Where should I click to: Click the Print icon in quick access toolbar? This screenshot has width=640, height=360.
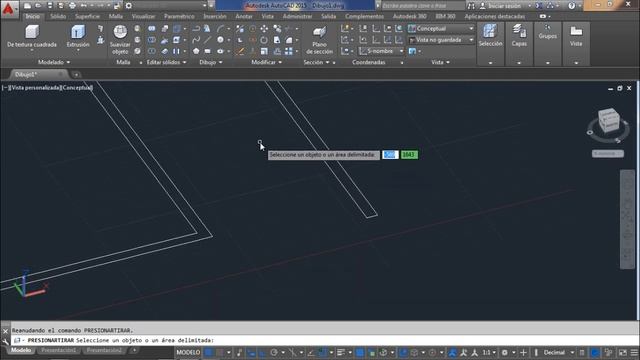72,6
